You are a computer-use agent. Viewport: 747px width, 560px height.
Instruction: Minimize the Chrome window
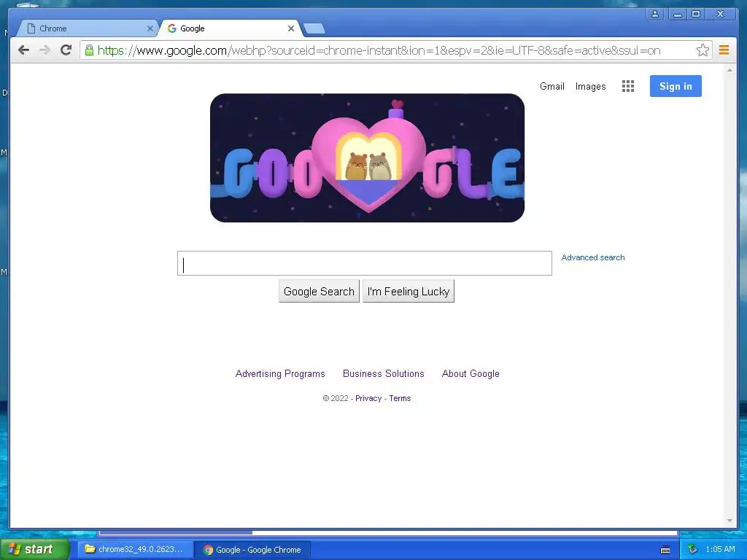[x=677, y=14]
